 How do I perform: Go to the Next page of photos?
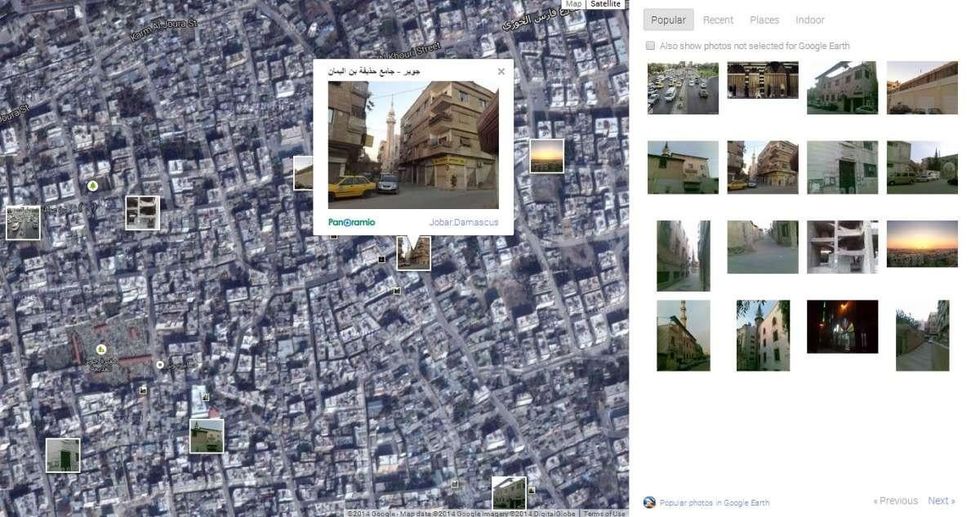tap(940, 501)
